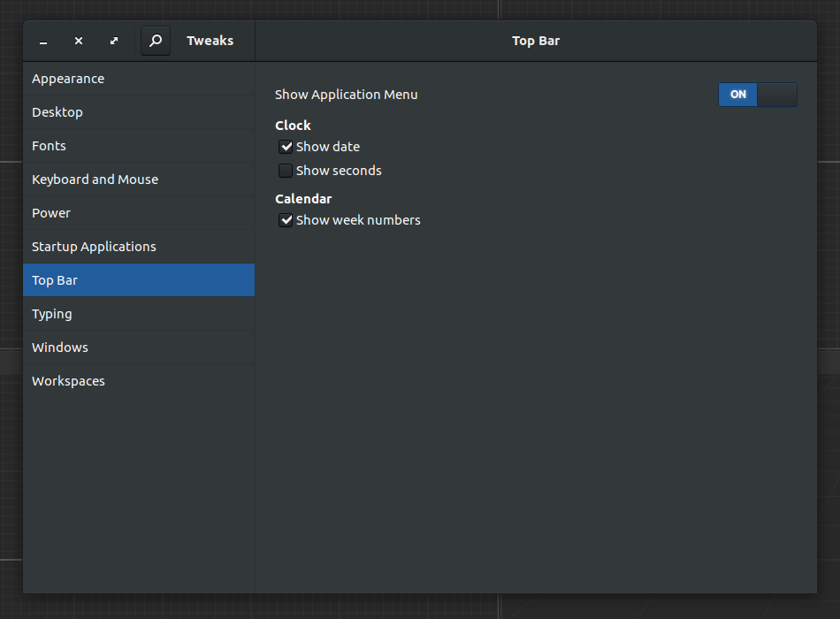Open the Appearance section
Image resolution: width=840 pixels, height=619 pixels.
click(x=139, y=79)
